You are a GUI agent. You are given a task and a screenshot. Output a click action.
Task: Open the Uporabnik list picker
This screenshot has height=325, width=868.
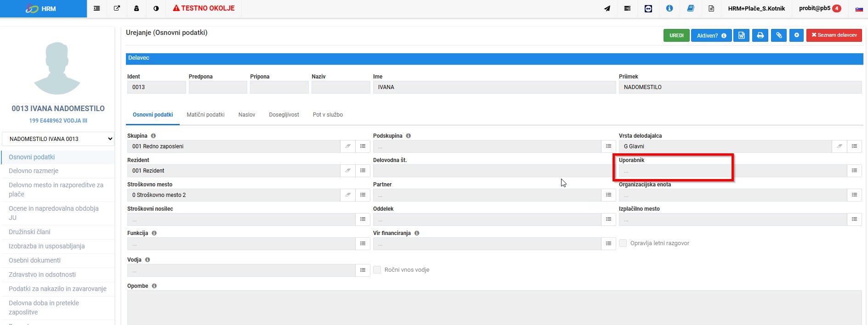[x=854, y=171]
